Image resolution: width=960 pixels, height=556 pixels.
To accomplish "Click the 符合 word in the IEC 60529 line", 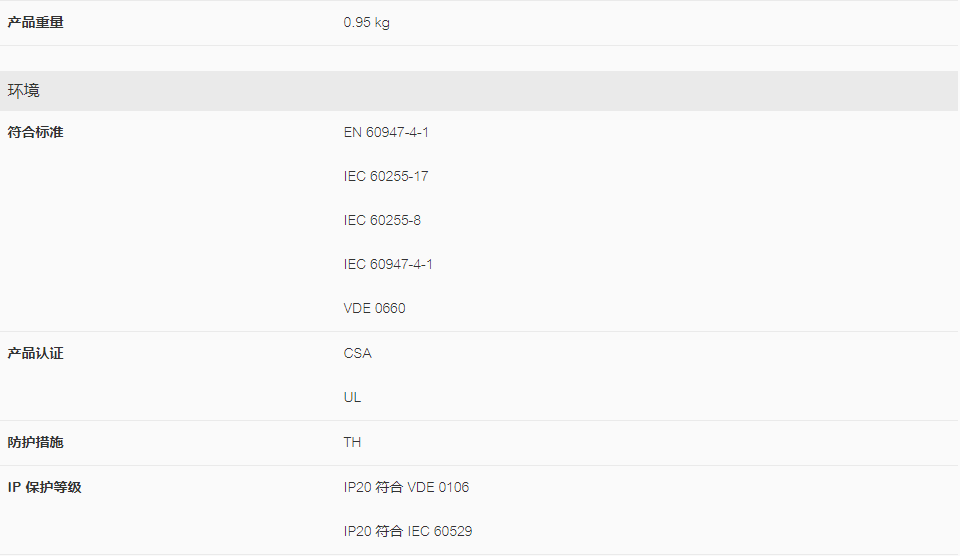I will point(389,532).
